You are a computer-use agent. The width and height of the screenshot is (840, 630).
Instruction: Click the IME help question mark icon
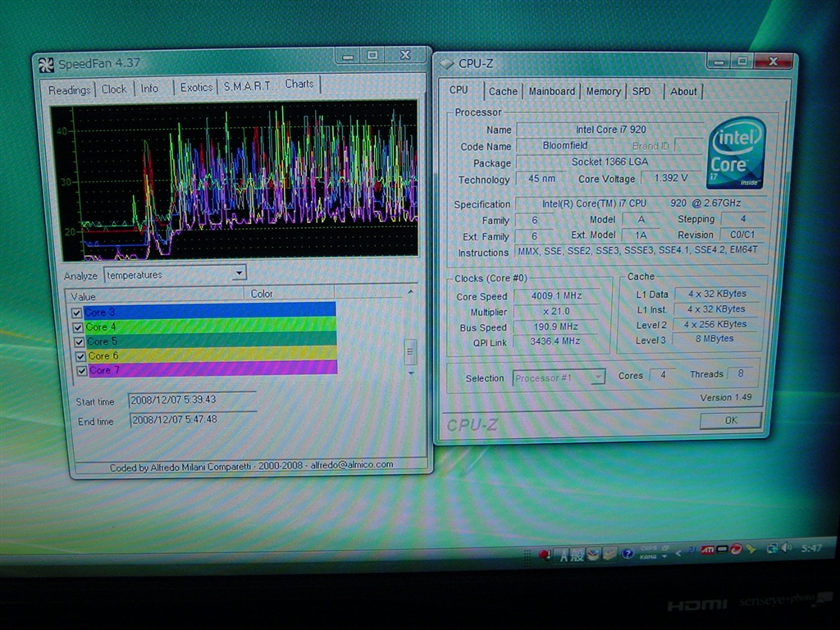(628, 554)
